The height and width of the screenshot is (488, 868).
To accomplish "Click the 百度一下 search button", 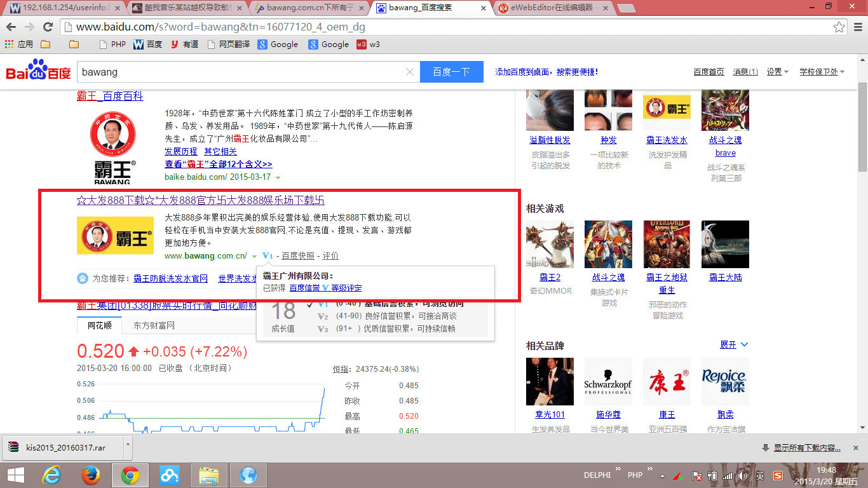I will point(451,72).
